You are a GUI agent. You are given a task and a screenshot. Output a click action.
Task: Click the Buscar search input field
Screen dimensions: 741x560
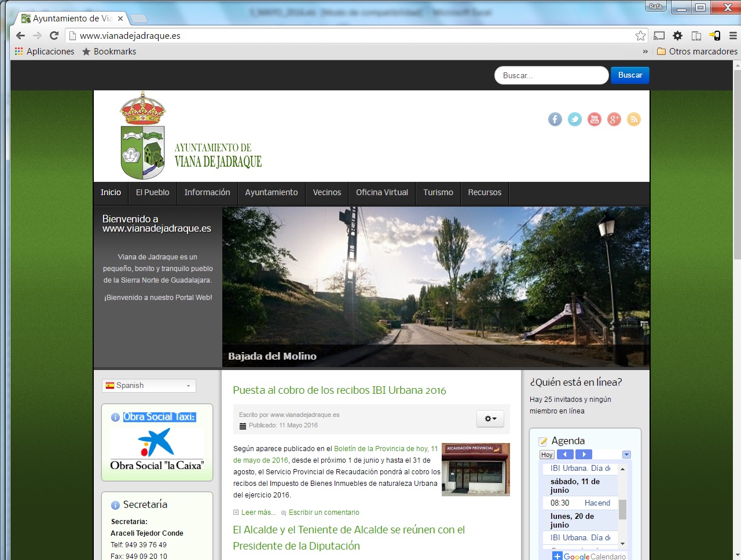coord(551,75)
